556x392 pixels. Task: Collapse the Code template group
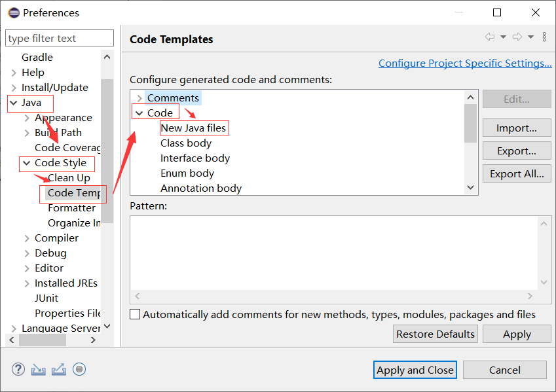(x=139, y=113)
